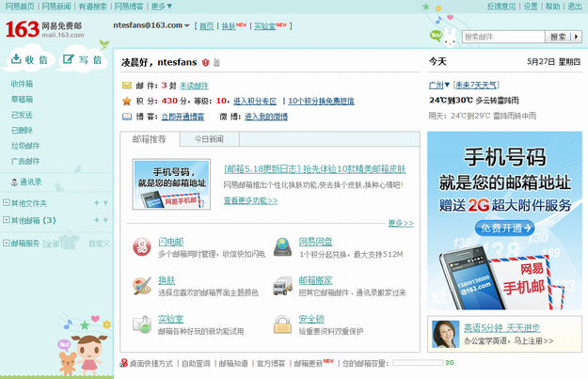Image resolution: width=588 pixels, height=379 pixels.
Task: Click the 帮助 help link
Action: tap(552, 7)
